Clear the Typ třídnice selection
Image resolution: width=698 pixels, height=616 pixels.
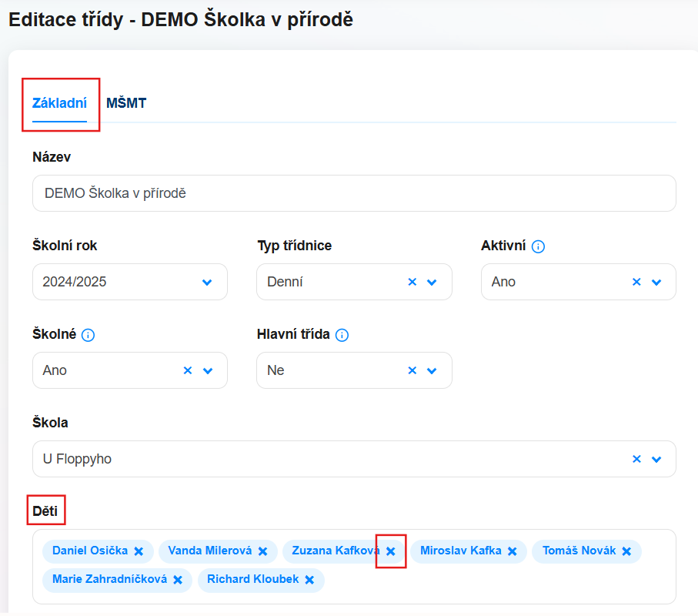point(412,282)
